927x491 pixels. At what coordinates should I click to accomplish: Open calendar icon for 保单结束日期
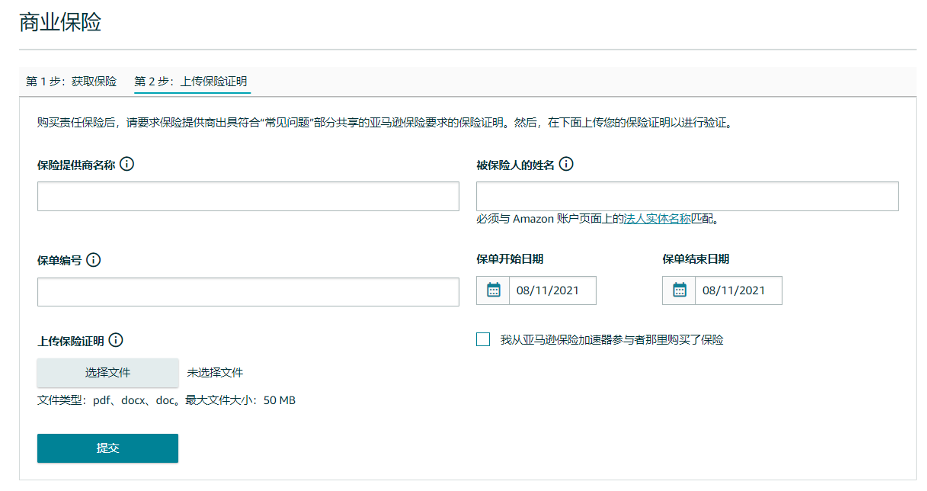click(x=679, y=290)
